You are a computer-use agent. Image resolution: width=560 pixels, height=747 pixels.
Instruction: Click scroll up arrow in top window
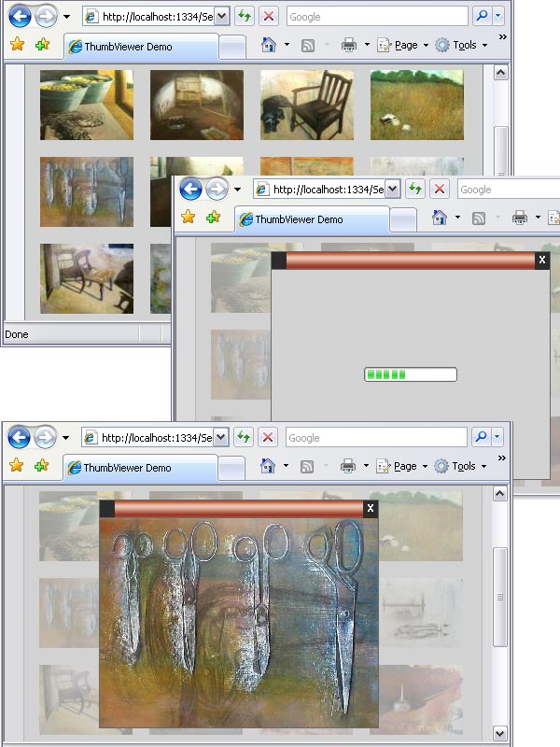coord(500,73)
